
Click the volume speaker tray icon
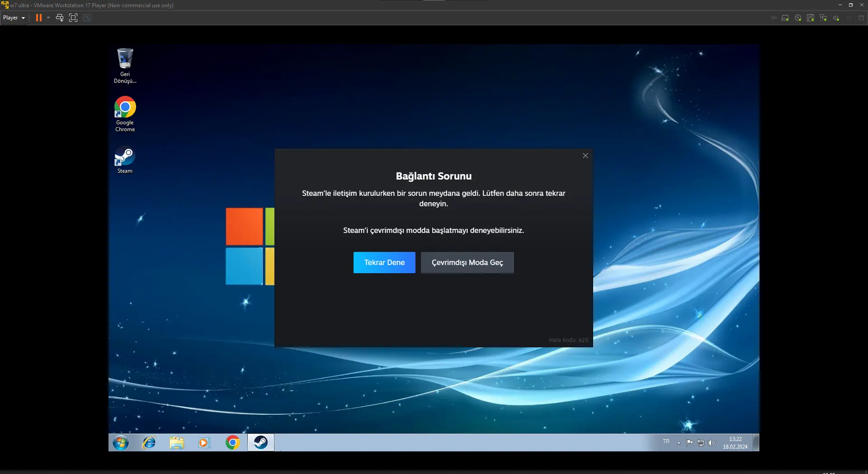pos(712,443)
